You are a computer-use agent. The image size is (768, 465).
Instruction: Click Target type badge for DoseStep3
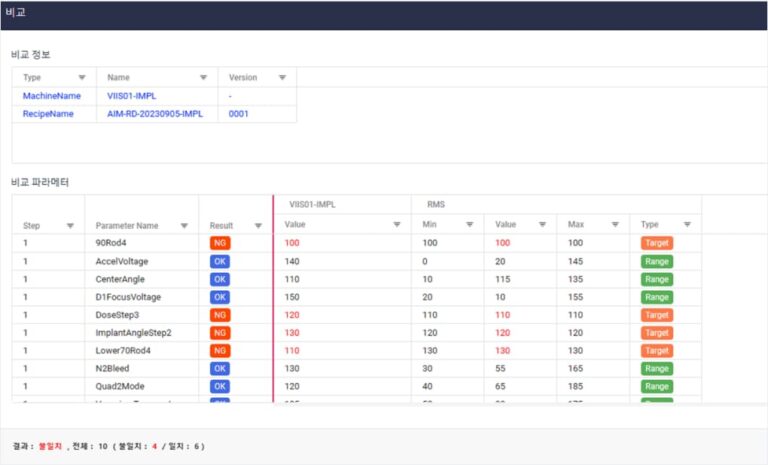coord(657,315)
